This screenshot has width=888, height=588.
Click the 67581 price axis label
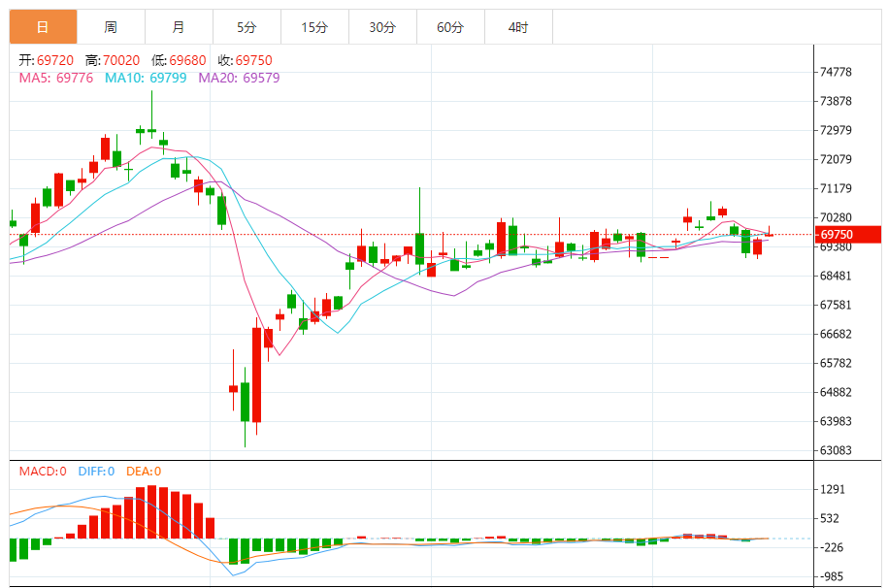pyautogui.click(x=836, y=305)
